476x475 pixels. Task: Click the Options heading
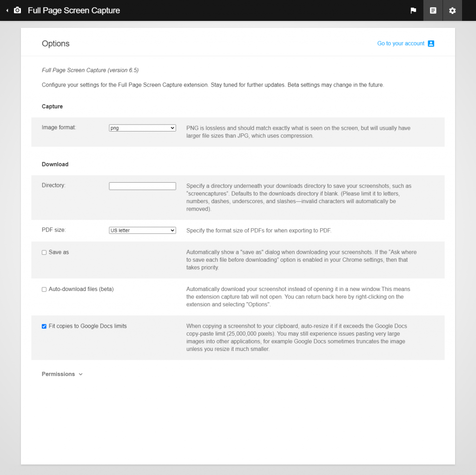coord(56,44)
